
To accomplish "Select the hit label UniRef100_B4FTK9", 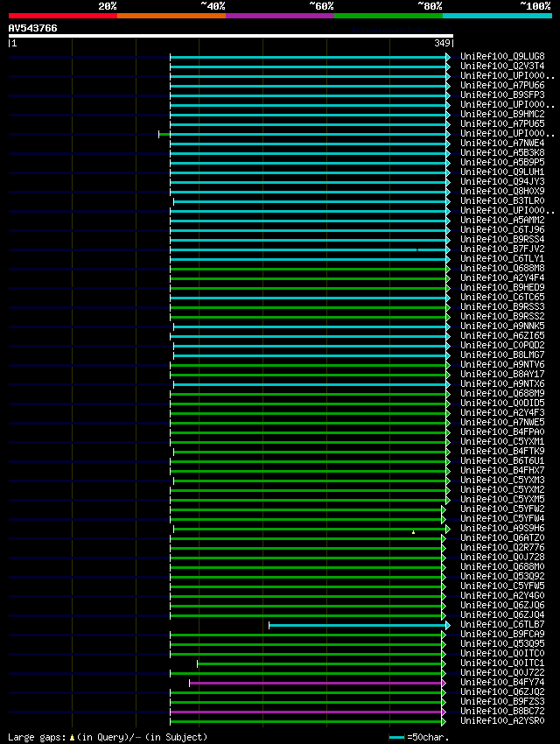I will (502, 452).
